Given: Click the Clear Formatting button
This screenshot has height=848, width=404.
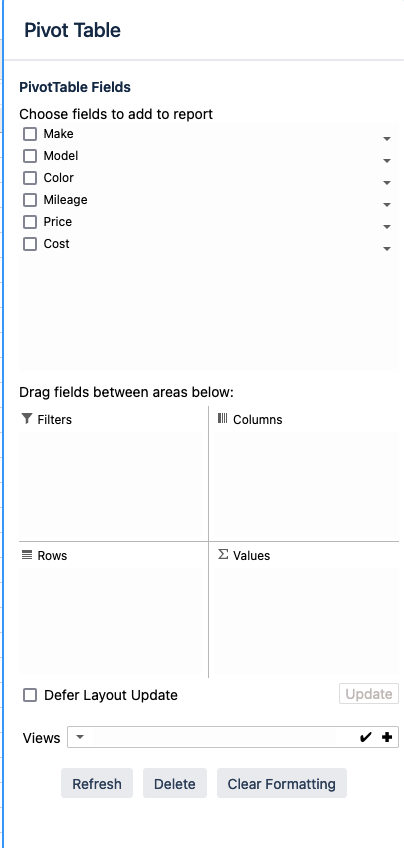Looking at the screenshot, I should point(282,783).
